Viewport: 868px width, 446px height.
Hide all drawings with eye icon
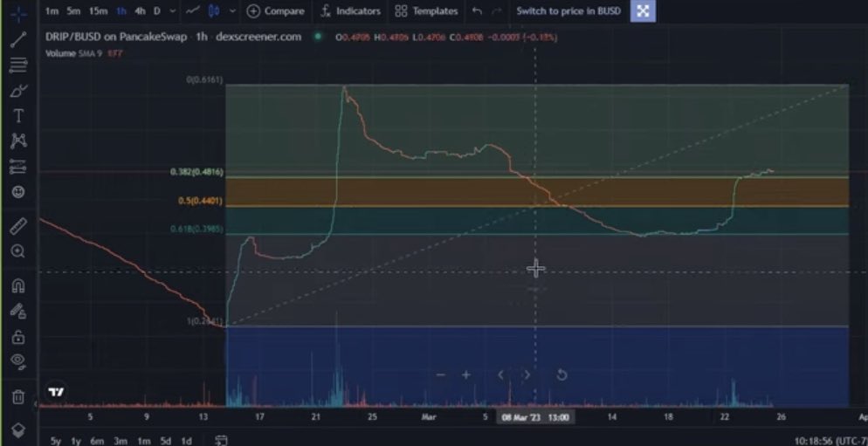click(x=18, y=361)
